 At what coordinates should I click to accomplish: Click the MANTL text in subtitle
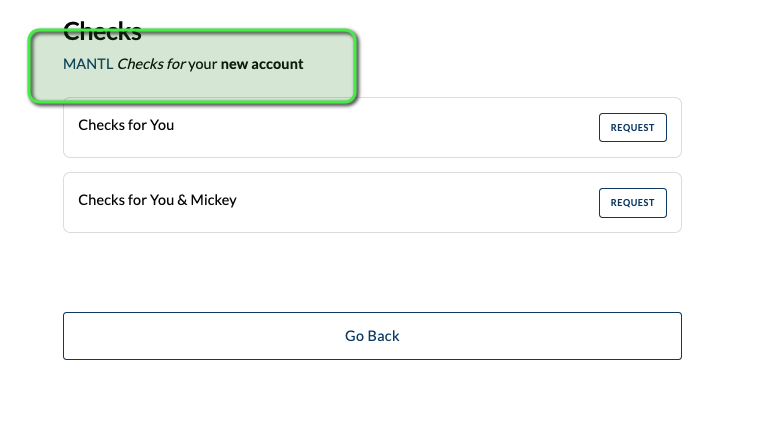click(x=88, y=65)
